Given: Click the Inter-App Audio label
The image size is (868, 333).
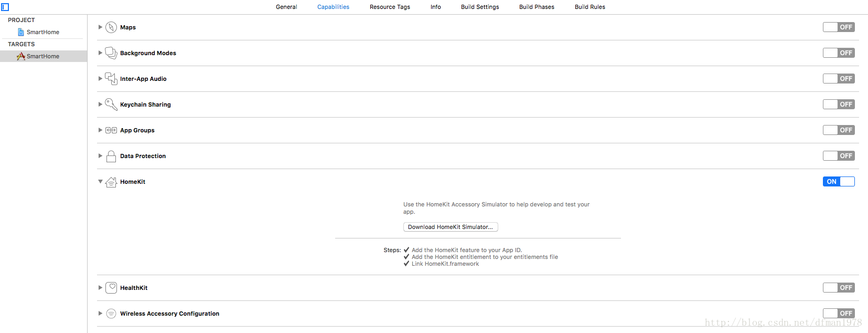Looking at the screenshot, I should [143, 79].
